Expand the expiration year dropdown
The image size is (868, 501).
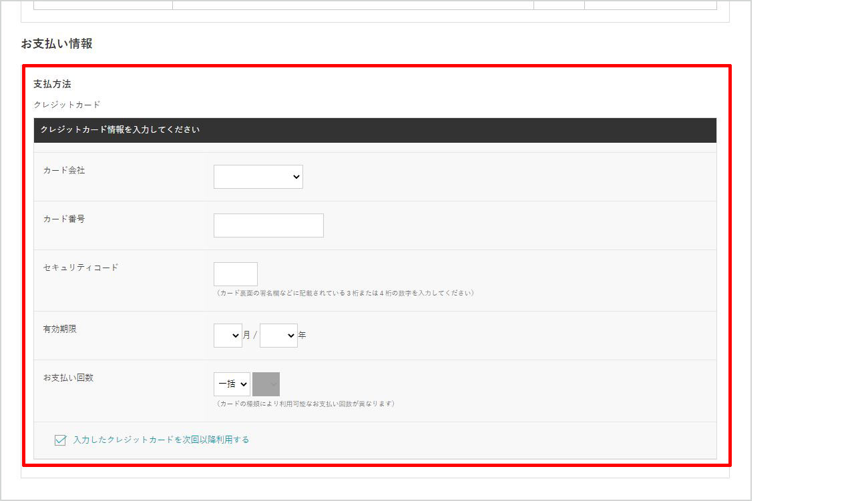click(x=278, y=336)
